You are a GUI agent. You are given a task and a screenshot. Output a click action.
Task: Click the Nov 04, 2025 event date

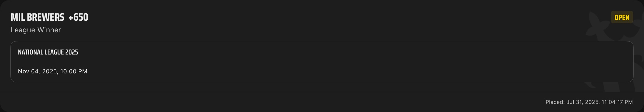coord(38,71)
